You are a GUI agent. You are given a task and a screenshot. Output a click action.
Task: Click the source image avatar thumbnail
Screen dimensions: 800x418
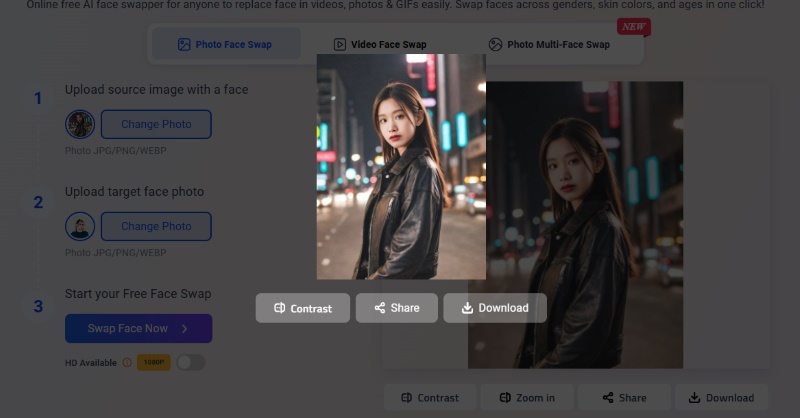point(80,124)
